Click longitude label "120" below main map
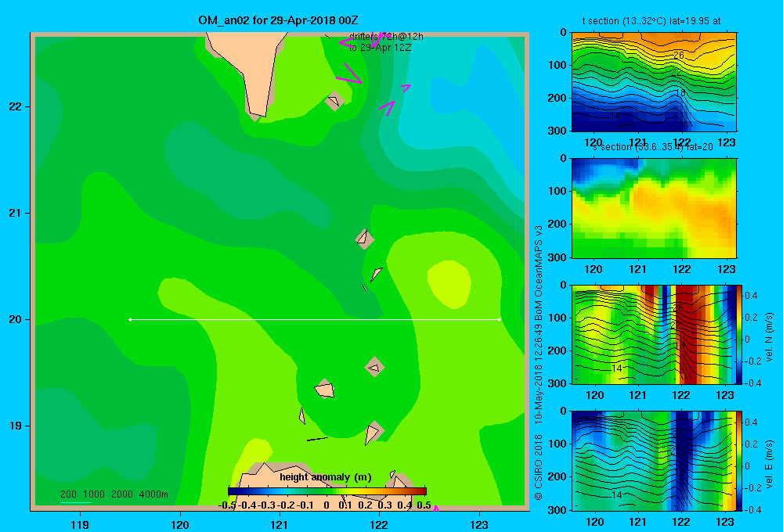 [180, 524]
